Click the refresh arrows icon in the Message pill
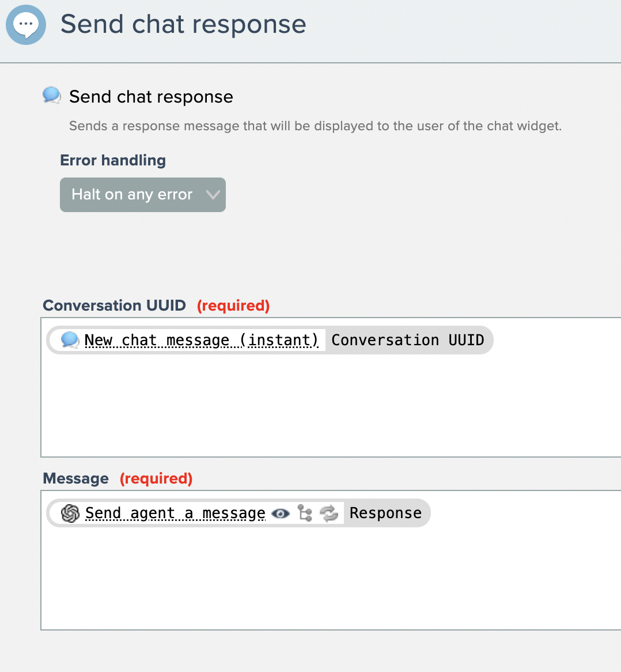 coord(329,513)
